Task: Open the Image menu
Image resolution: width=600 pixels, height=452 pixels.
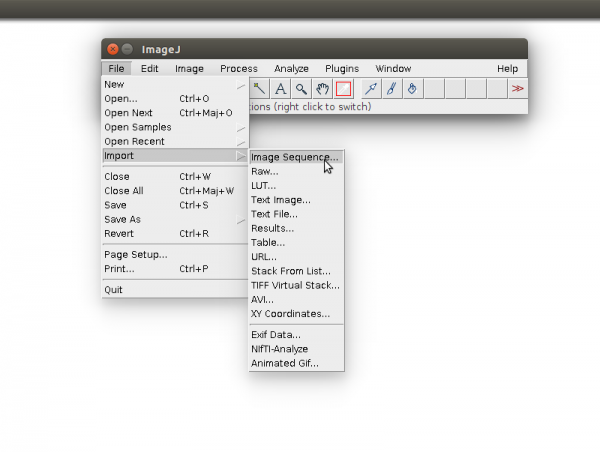Action: (189, 69)
